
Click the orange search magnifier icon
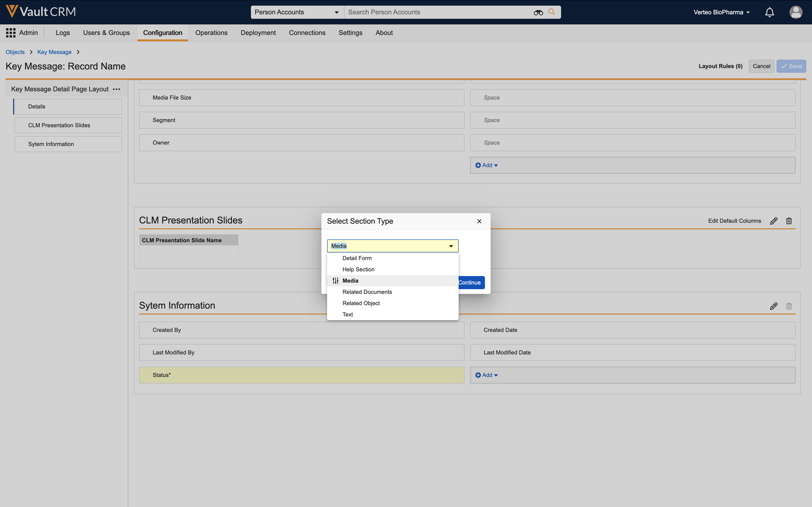[551, 12]
